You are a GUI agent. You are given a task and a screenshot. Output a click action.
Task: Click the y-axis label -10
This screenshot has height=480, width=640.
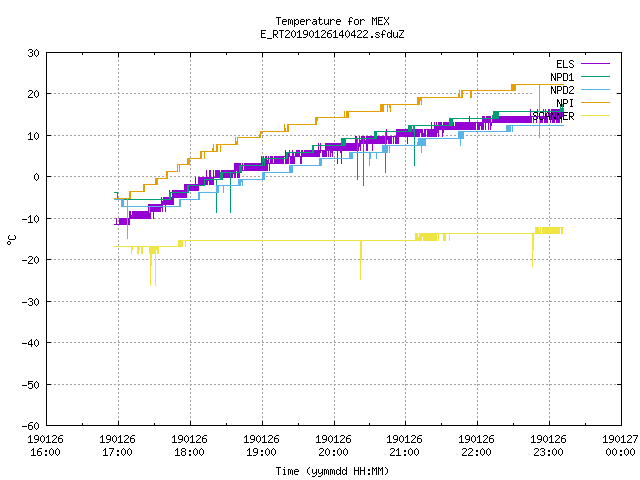(x=31, y=219)
